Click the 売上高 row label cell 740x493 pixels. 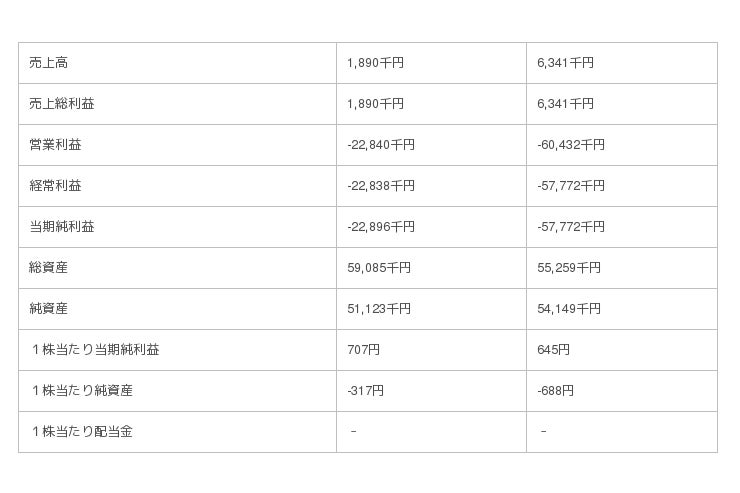pos(49,63)
